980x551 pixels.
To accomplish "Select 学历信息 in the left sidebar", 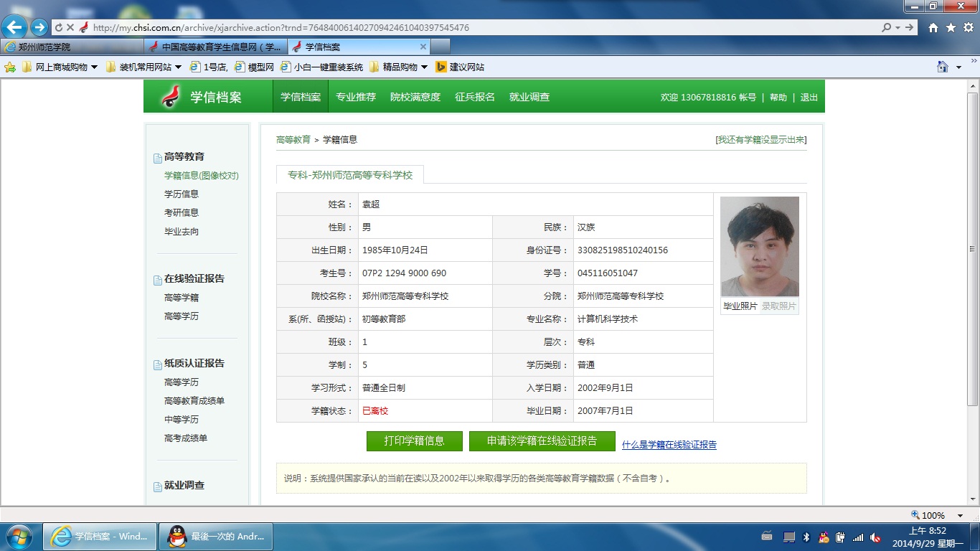I will [x=182, y=194].
